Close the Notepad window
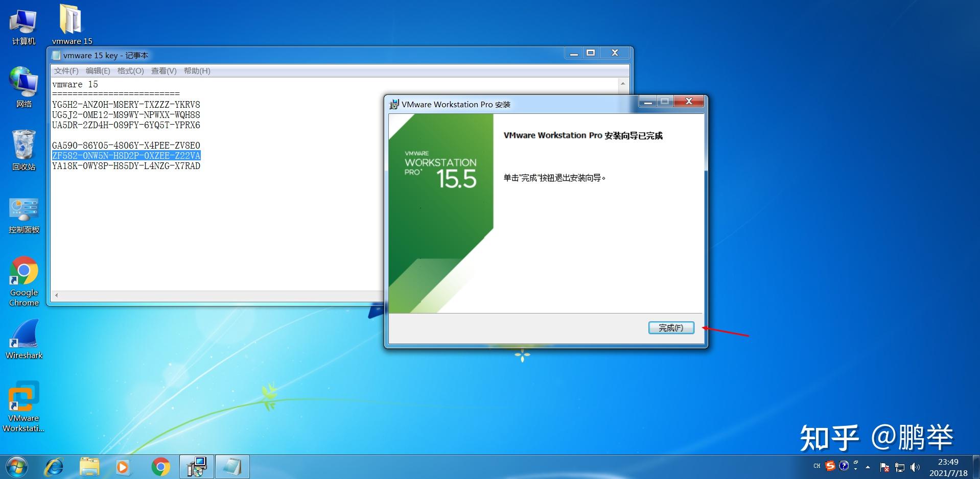Image resolution: width=980 pixels, height=479 pixels. pyautogui.click(x=615, y=53)
